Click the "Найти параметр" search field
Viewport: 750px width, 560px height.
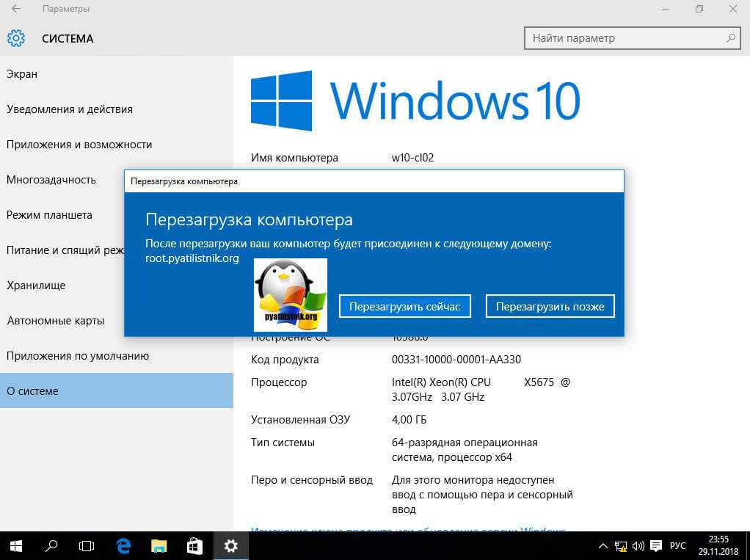tap(624, 38)
